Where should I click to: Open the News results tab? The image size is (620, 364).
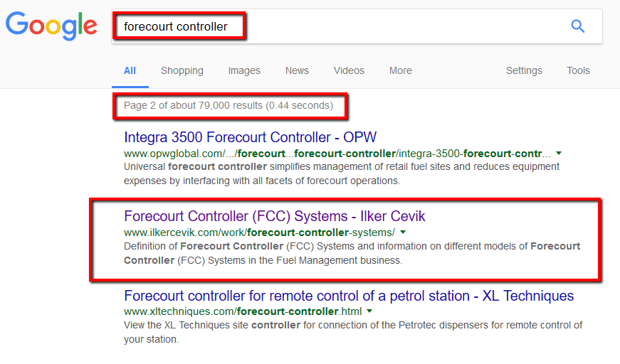[x=297, y=70]
